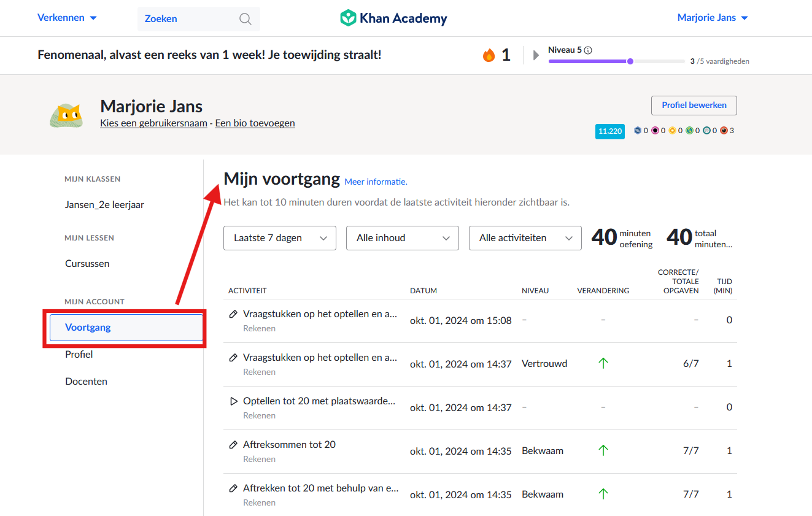Click the DATUM column header

coord(423,291)
